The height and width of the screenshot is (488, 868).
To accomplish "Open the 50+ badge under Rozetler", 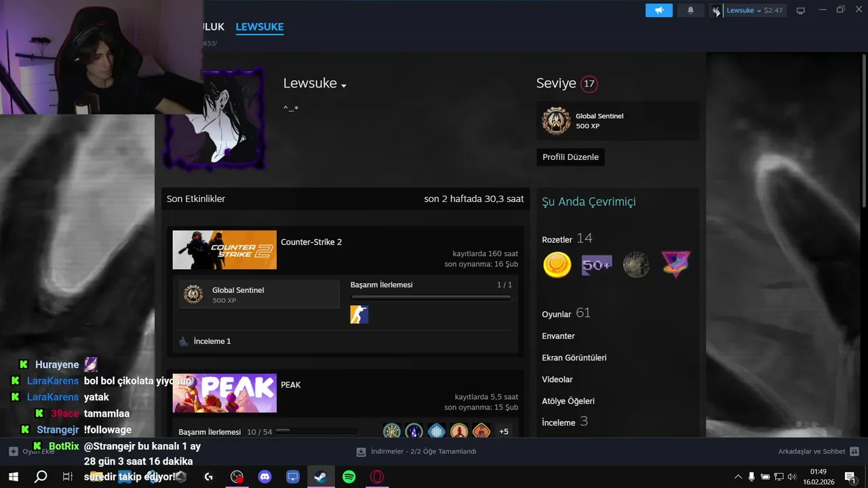I will click(x=597, y=264).
